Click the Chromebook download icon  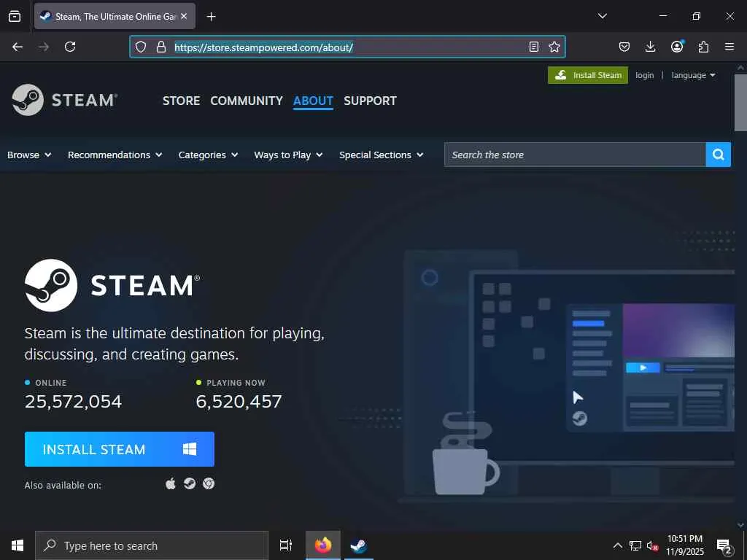tap(209, 484)
